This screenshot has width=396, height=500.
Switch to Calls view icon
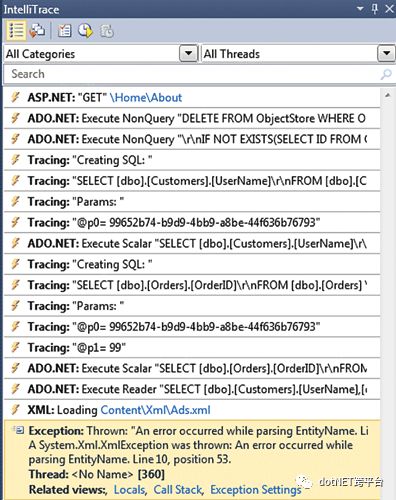tap(37, 31)
